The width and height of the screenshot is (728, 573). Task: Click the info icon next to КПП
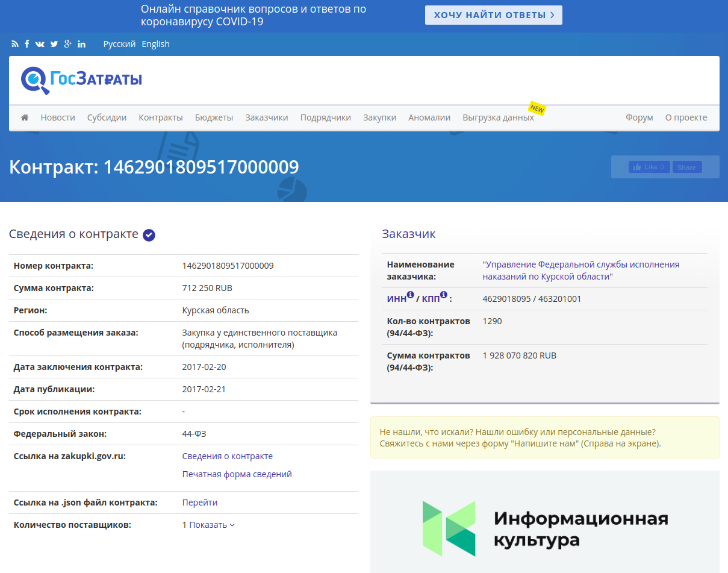point(443,295)
